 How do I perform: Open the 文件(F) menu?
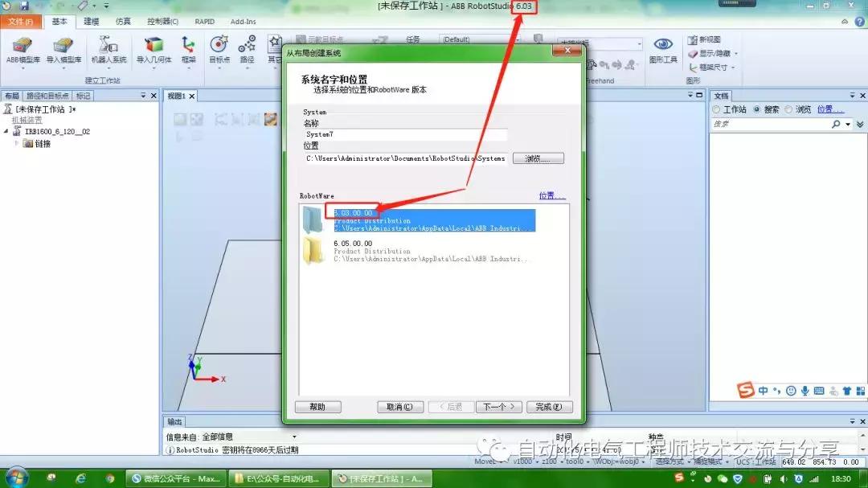click(x=18, y=21)
